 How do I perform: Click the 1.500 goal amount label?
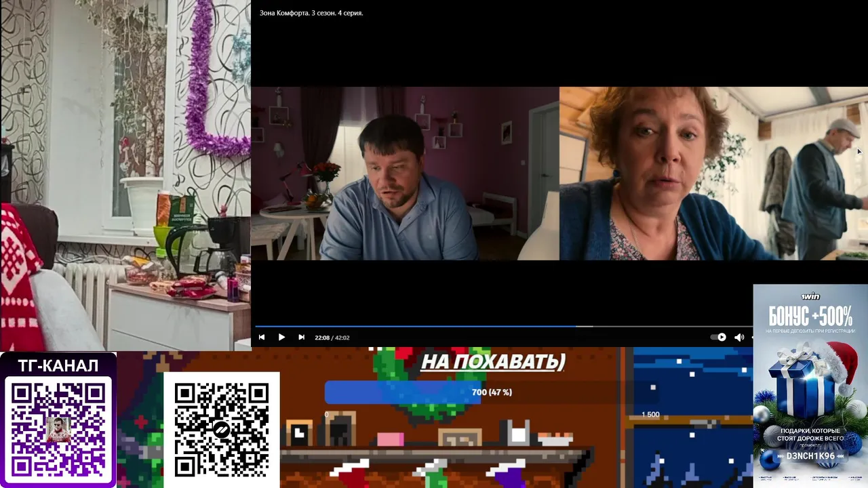click(x=650, y=414)
